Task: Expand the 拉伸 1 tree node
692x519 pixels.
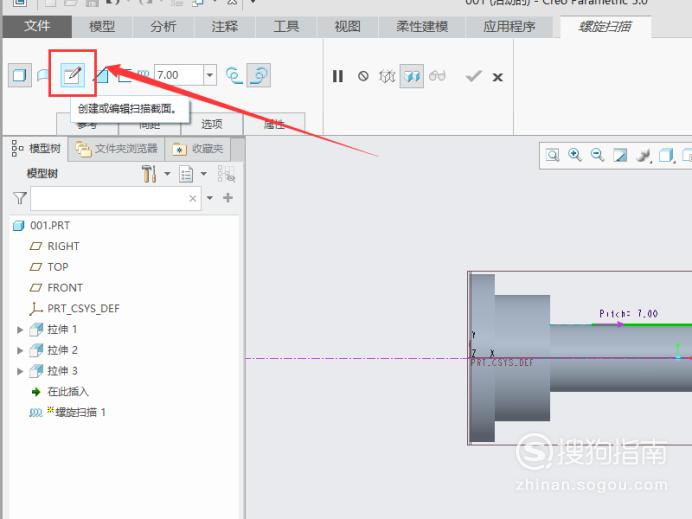Action: [19, 330]
